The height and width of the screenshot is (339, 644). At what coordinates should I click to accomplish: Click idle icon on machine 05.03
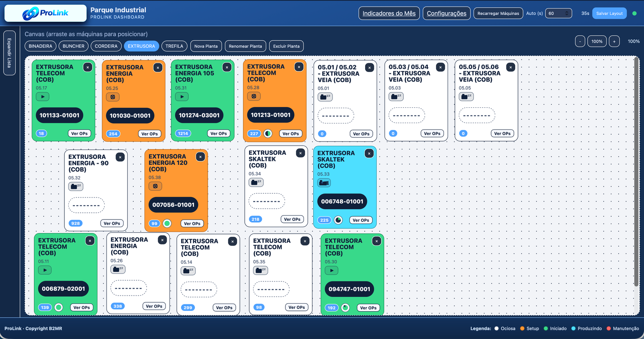396,97
